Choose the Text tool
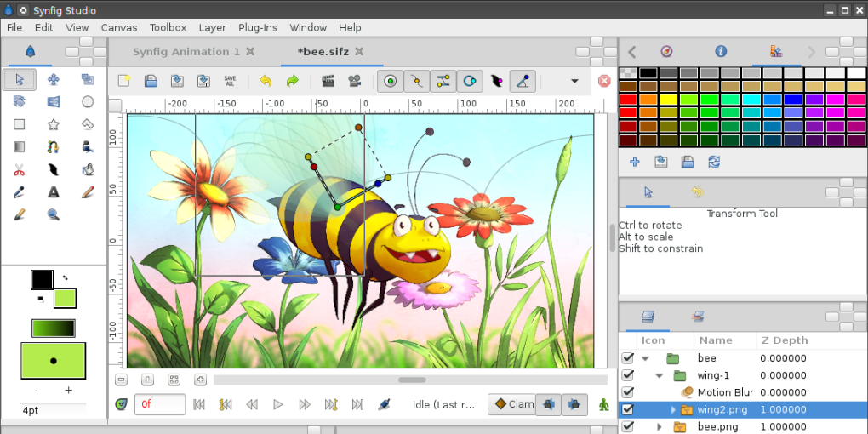The width and height of the screenshot is (868, 434). coord(54,192)
